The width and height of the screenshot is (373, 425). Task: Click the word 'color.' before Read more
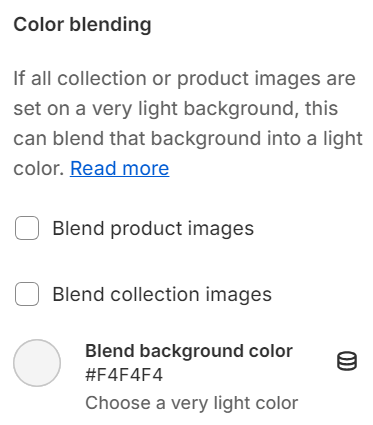[39, 169]
